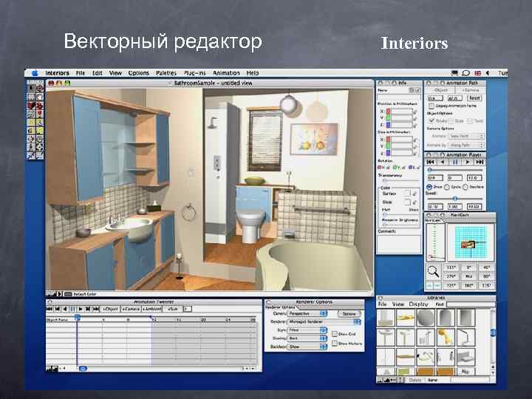Click pause button in Animation Tweener

click(72, 309)
